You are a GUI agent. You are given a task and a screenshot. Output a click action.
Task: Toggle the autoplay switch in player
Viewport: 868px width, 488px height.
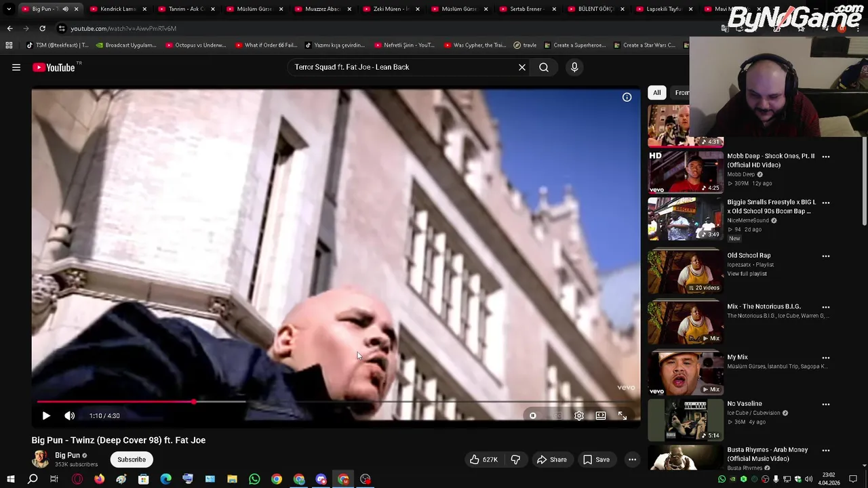(533, 415)
